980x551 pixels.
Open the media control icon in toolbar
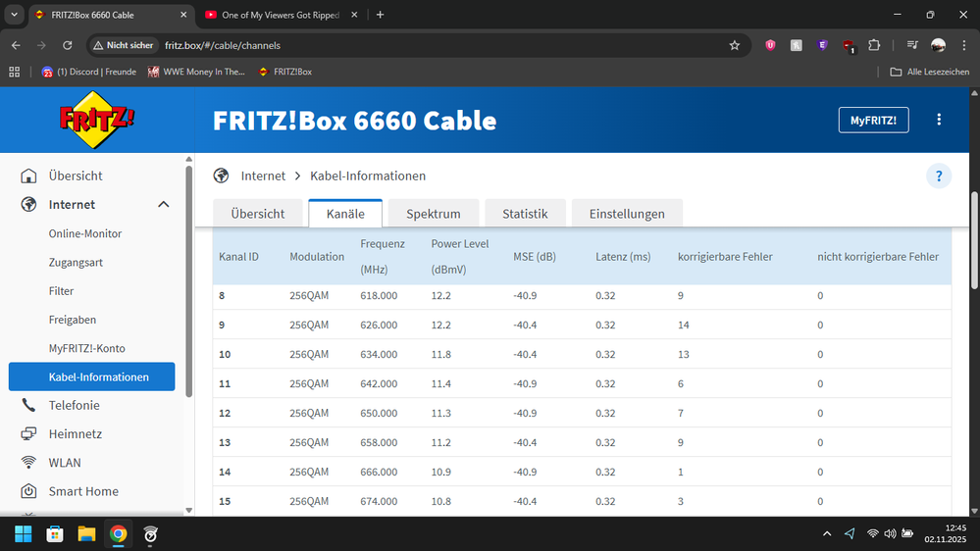(912, 45)
